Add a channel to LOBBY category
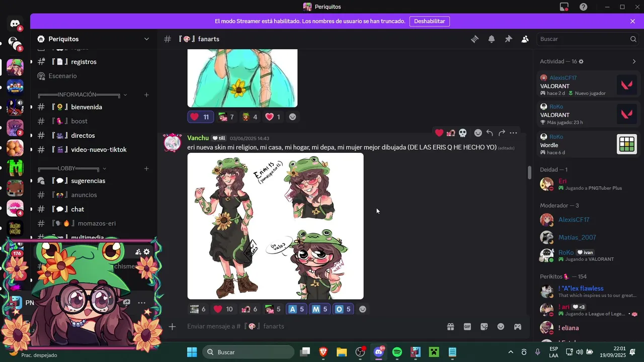 click(x=146, y=168)
